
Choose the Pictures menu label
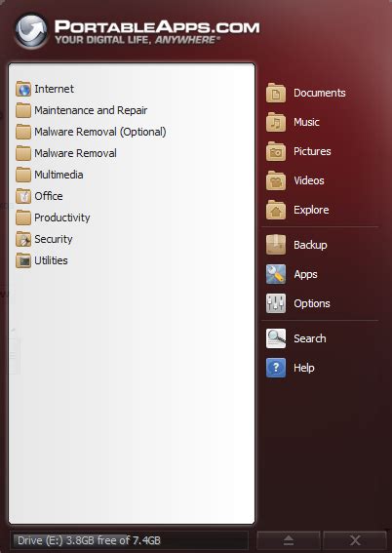click(x=312, y=151)
